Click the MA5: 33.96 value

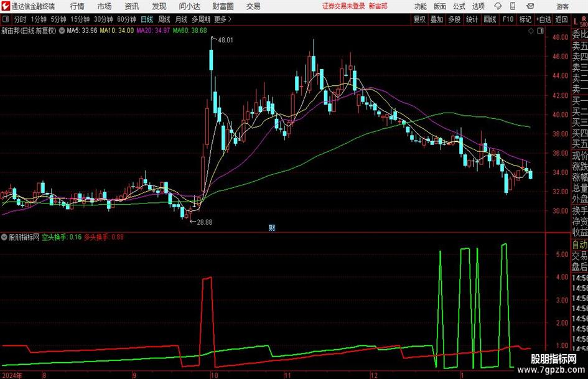coord(82,30)
